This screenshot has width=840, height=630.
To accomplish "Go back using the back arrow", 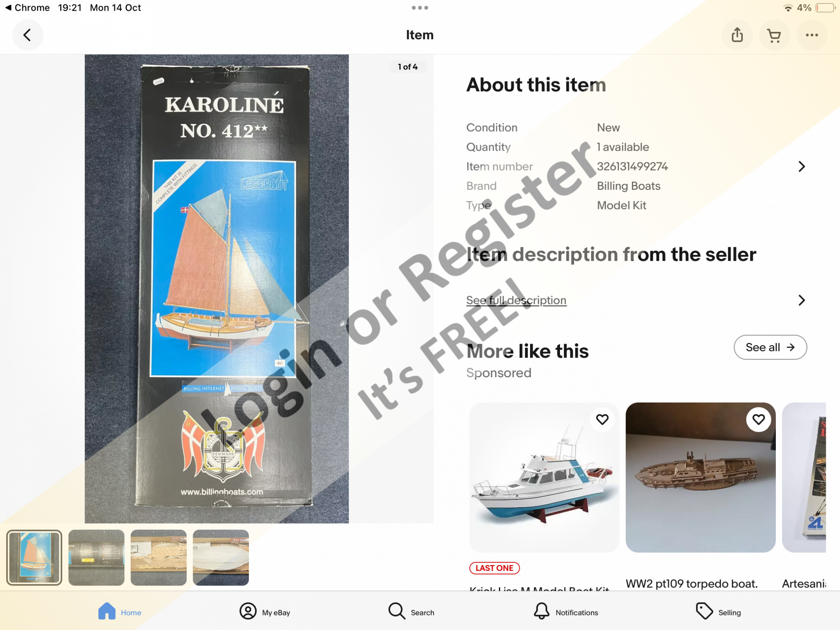I will [27, 35].
